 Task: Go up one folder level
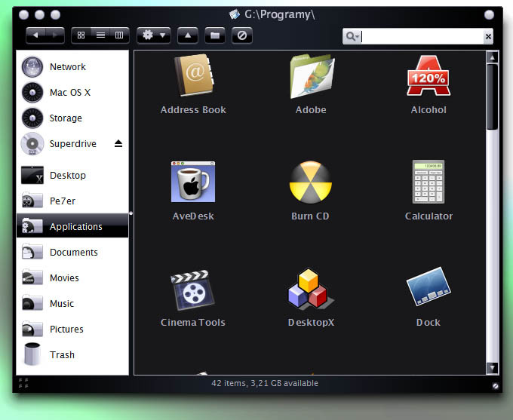pos(188,35)
